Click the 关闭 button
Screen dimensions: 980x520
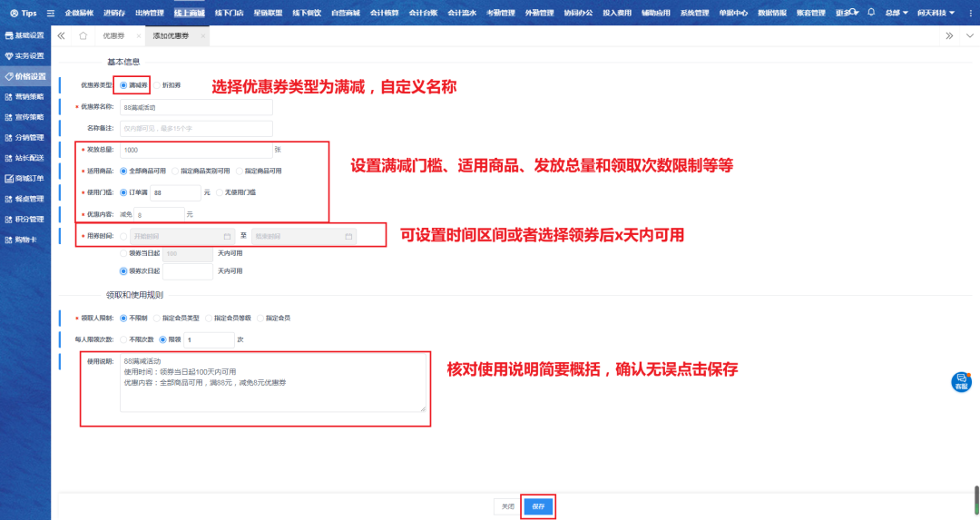tap(507, 506)
